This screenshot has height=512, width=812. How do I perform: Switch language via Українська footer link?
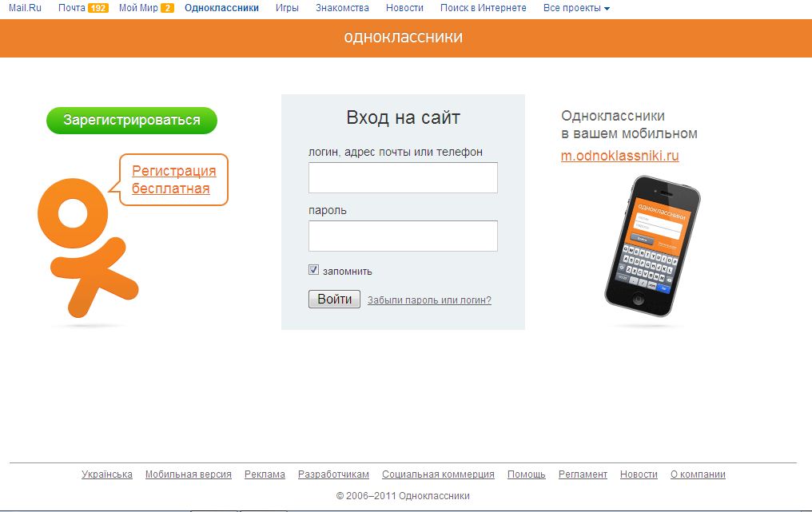[107, 474]
